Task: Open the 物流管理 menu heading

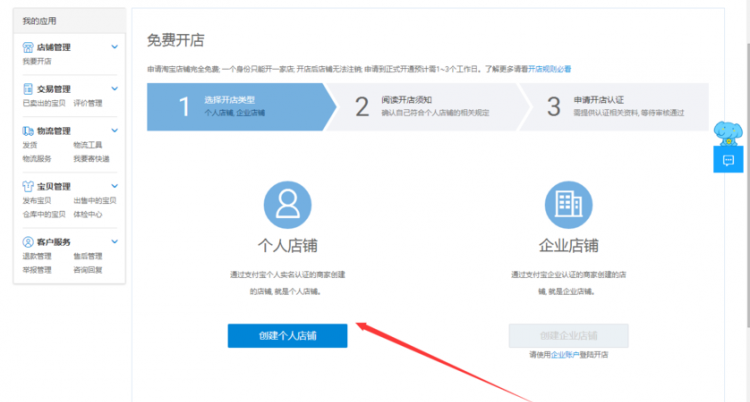Action: [x=54, y=131]
